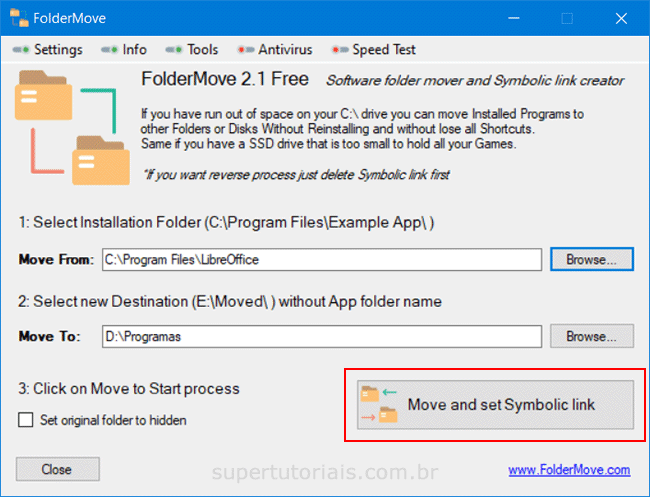
Task: Enable Set original folder to hidden checkbox
Action: [26, 420]
